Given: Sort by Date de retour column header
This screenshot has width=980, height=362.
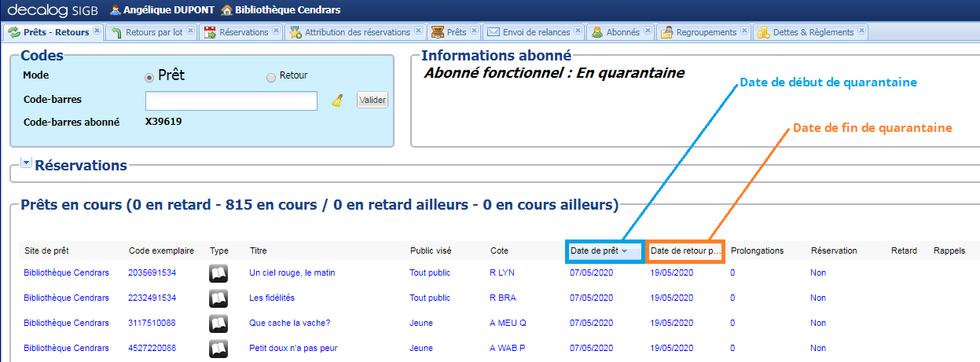Looking at the screenshot, I should click(685, 251).
